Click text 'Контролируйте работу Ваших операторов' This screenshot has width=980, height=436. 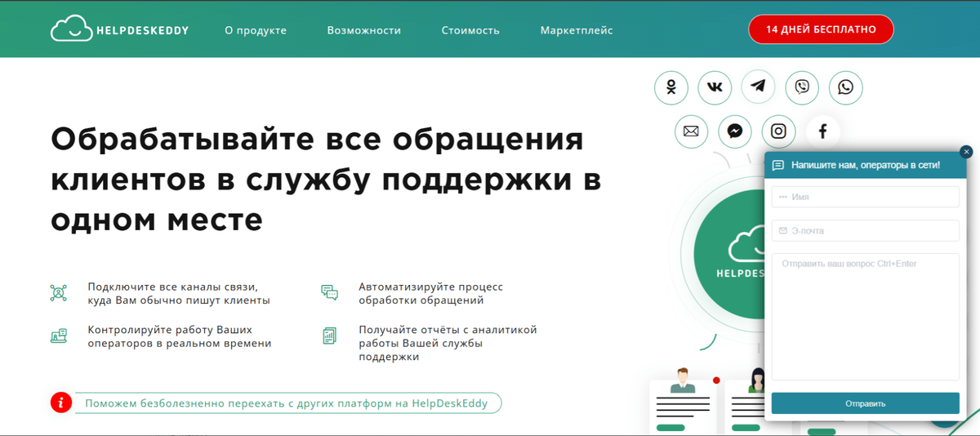click(180, 336)
